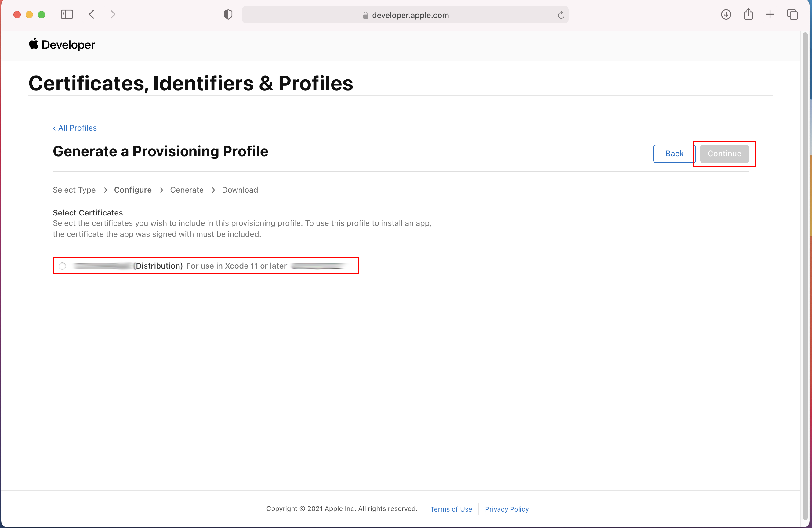Click 'Certificates, Identifiers & Profiles' title

[x=191, y=83]
